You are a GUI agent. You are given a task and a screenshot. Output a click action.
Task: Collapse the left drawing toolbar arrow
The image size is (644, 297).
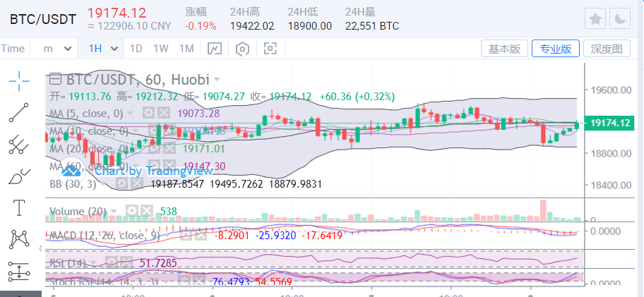point(40,248)
